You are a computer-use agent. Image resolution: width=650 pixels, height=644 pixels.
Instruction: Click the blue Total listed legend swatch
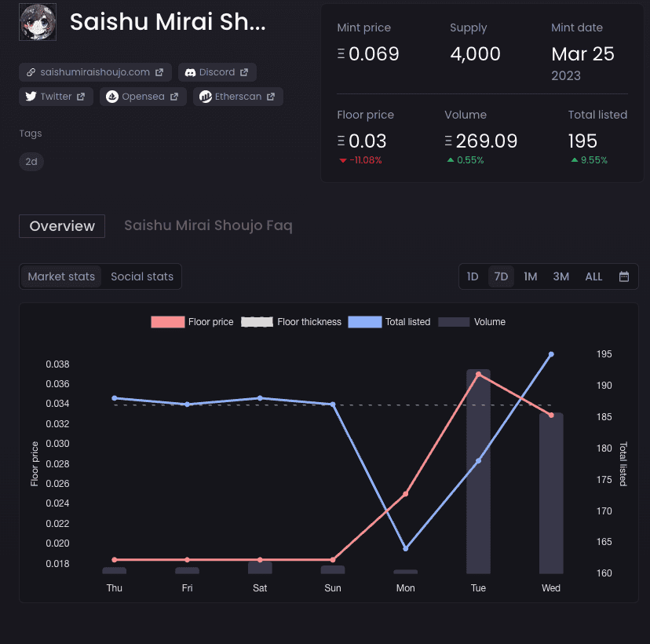365,322
